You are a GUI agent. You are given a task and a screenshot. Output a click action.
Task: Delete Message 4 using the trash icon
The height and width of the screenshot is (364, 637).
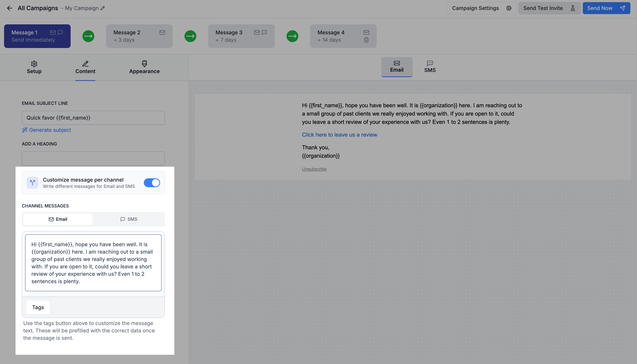click(x=366, y=40)
